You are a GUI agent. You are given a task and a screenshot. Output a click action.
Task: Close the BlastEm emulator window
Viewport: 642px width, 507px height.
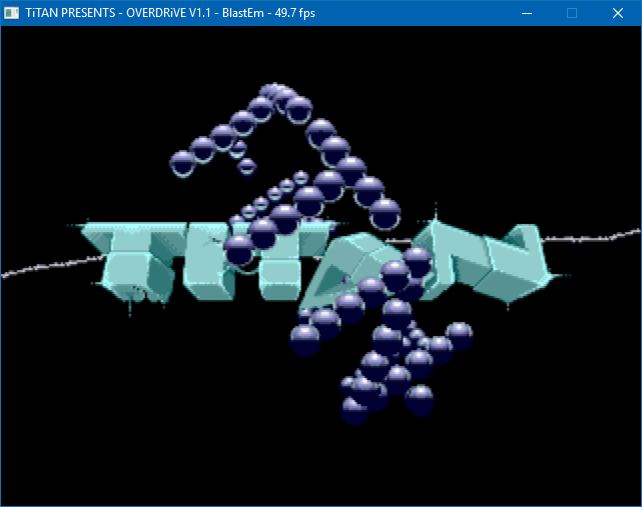pos(618,13)
